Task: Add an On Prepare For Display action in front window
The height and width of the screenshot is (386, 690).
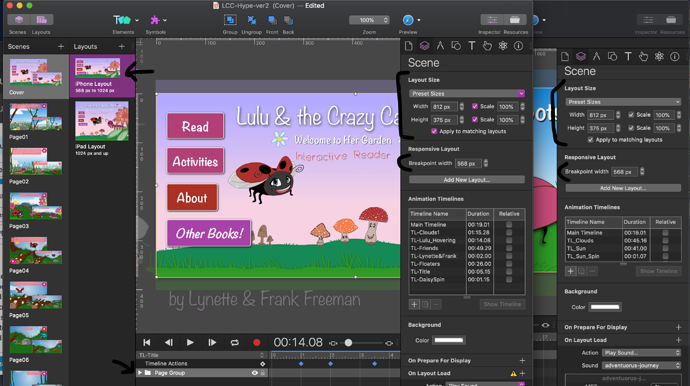Action: pos(522,360)
